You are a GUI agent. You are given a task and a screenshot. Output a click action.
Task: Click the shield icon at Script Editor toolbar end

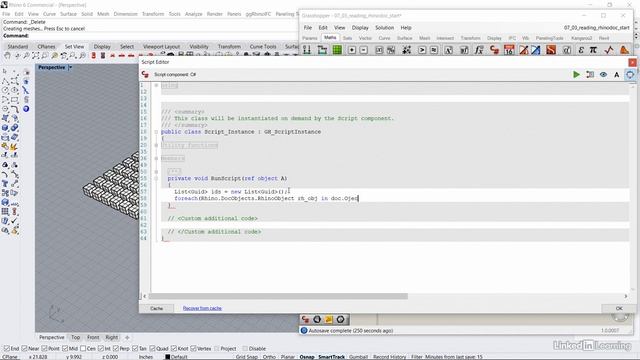click(630, 75)
